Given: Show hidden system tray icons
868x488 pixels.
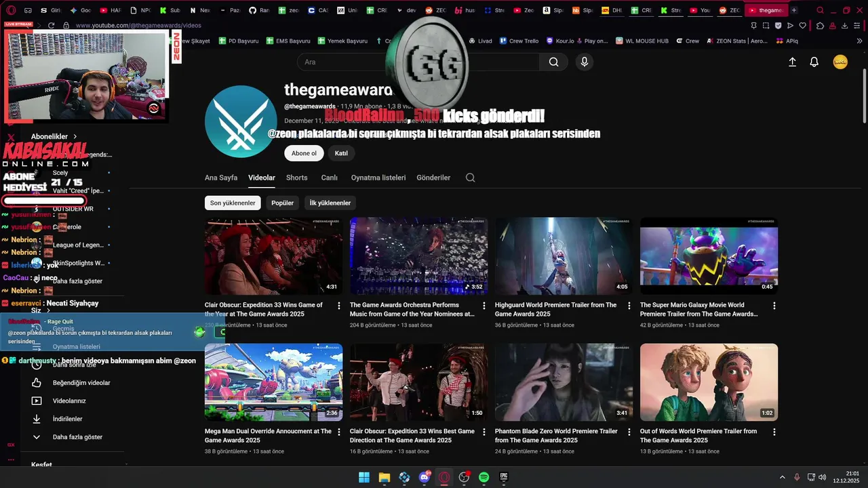Looking at the screenshot, I should click(x=782, y=477).
